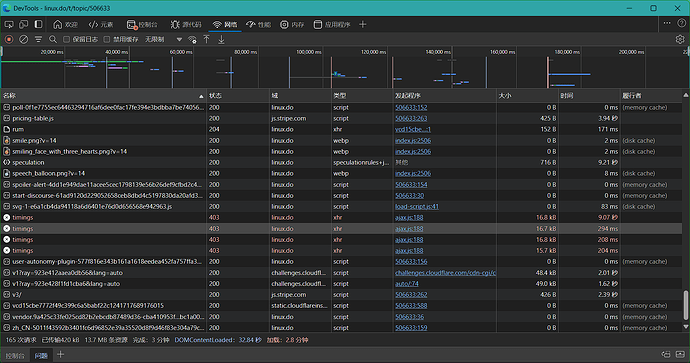Select smiling_face_with_three_hearts.png request
Screen dimensions: 690x363
pos(341,151)
